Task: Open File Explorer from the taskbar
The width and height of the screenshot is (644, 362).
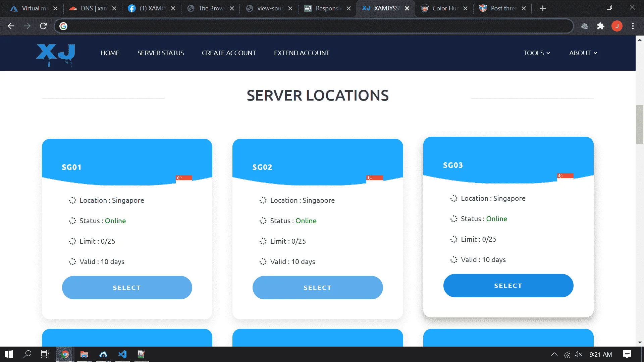Action: [x=84, y=354]
